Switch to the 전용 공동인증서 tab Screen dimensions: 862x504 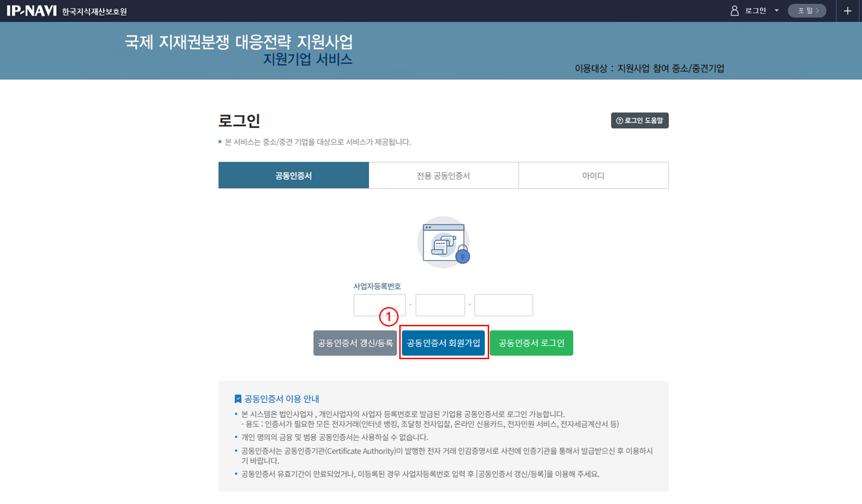point(443,175)
